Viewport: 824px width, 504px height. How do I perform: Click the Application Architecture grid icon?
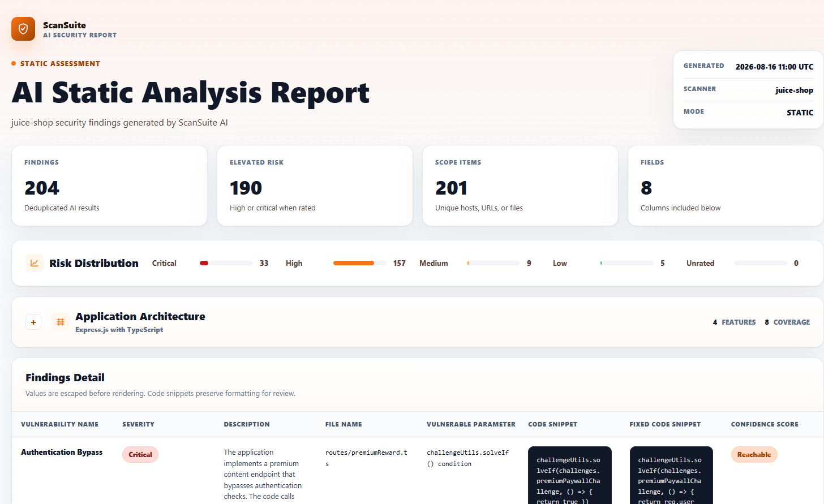coord(61,322)
